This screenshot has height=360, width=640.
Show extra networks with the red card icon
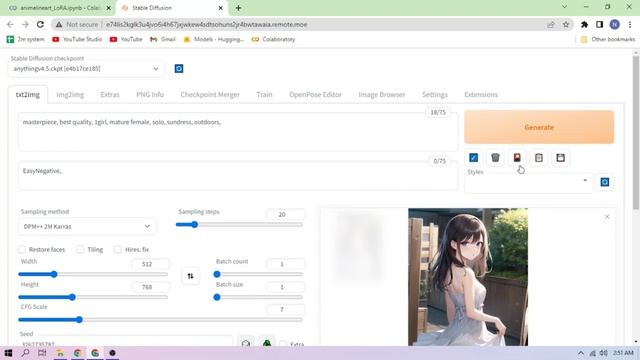tap(517, 158)
